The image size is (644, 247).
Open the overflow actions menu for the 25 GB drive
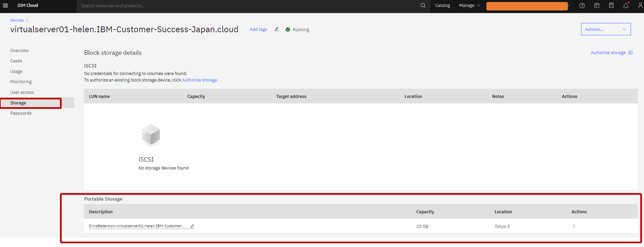click(x=574, y=226)
